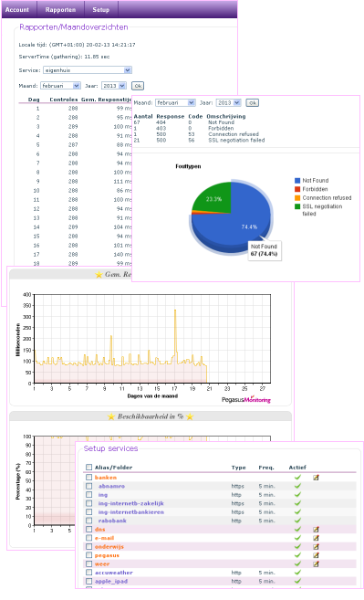Click the SSL negotiation failed error row

(x=199, y=141)
